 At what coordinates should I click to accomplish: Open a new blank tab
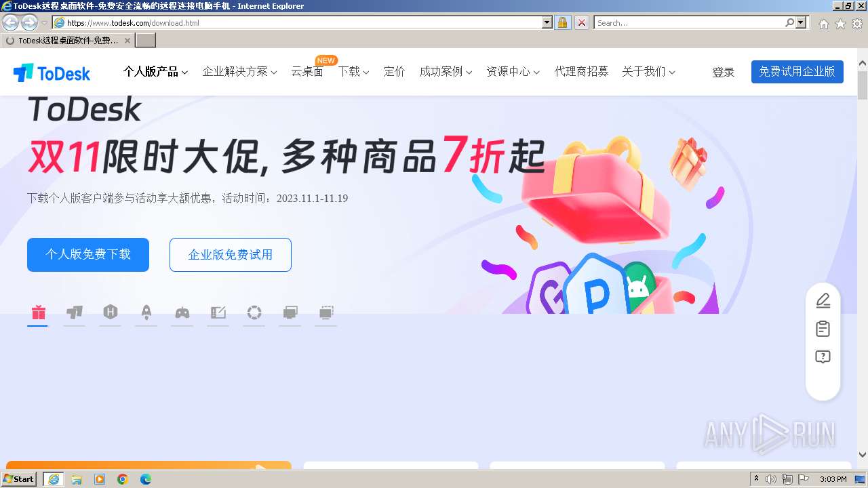146,41
